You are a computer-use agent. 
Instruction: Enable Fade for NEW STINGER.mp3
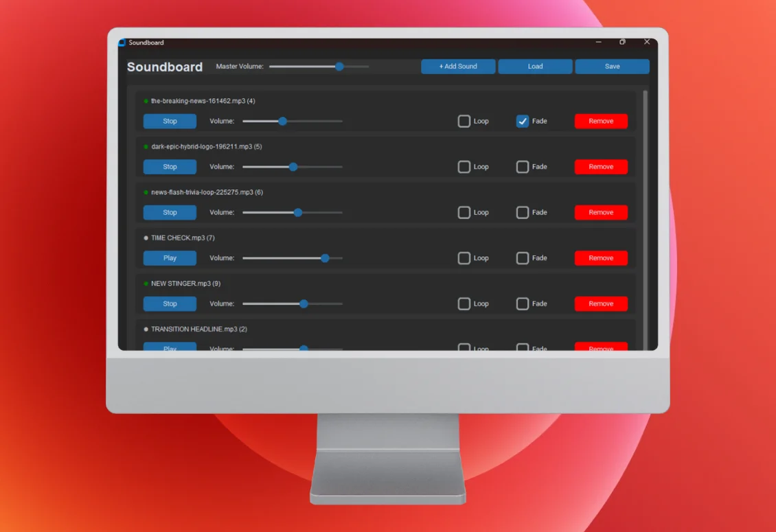522,303
